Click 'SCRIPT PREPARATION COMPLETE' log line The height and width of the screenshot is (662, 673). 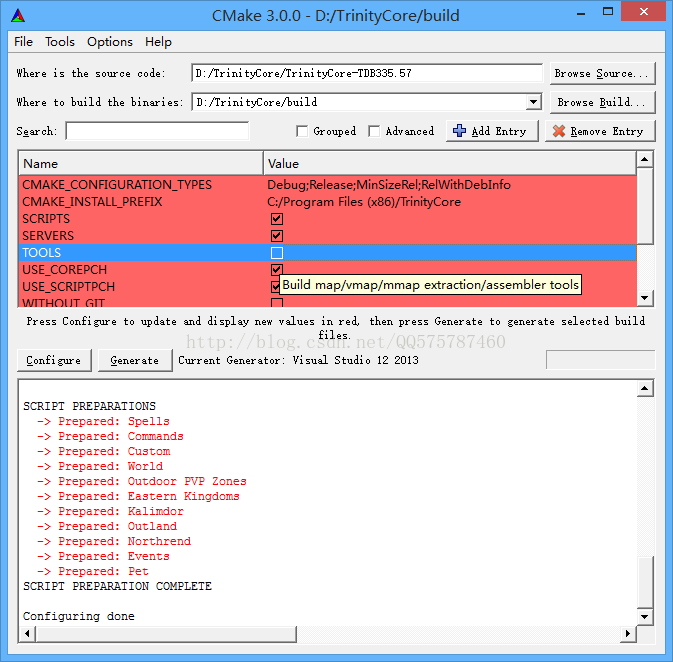point(118,586)
